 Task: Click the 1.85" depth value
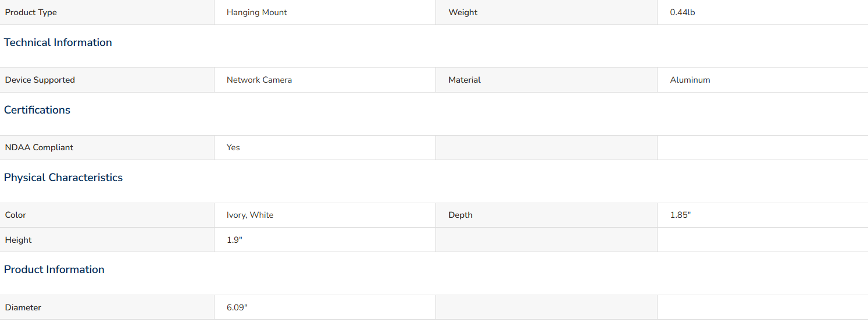680,215
